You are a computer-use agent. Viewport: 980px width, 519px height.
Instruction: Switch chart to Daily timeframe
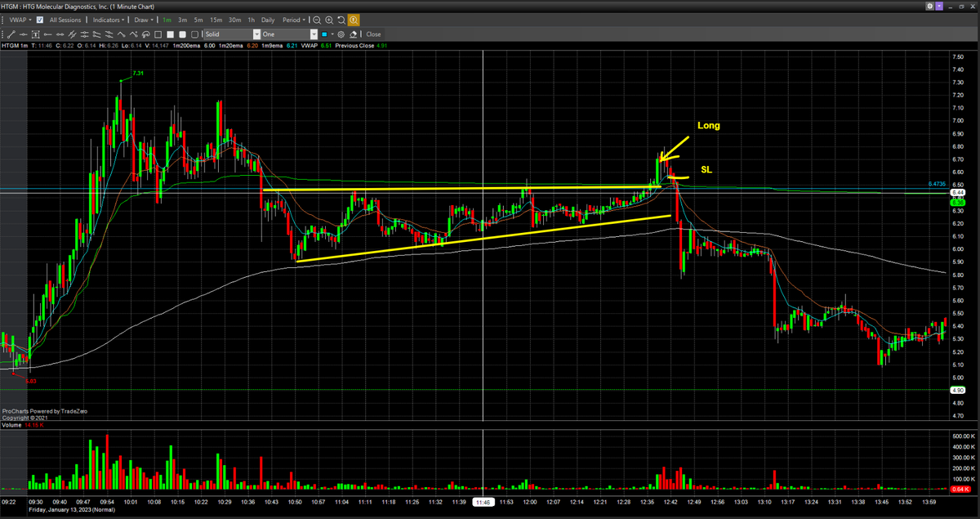[x=268, y=19]
